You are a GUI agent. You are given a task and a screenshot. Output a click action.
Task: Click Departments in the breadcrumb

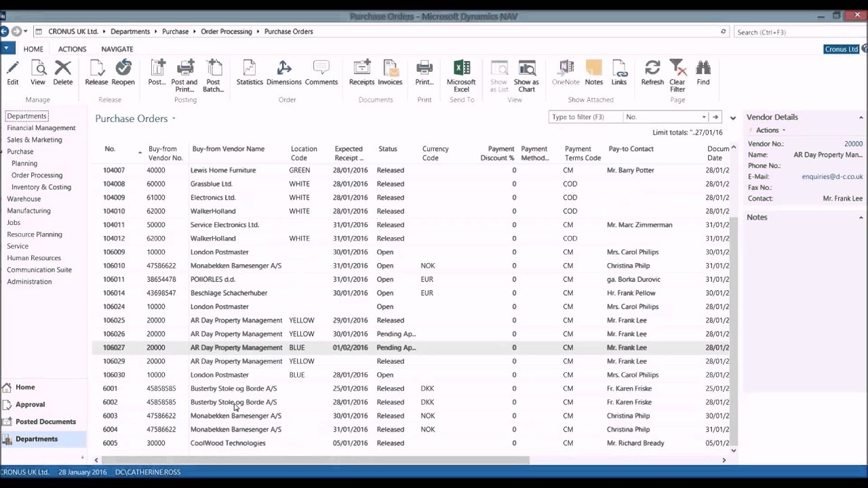click(130, 31)
